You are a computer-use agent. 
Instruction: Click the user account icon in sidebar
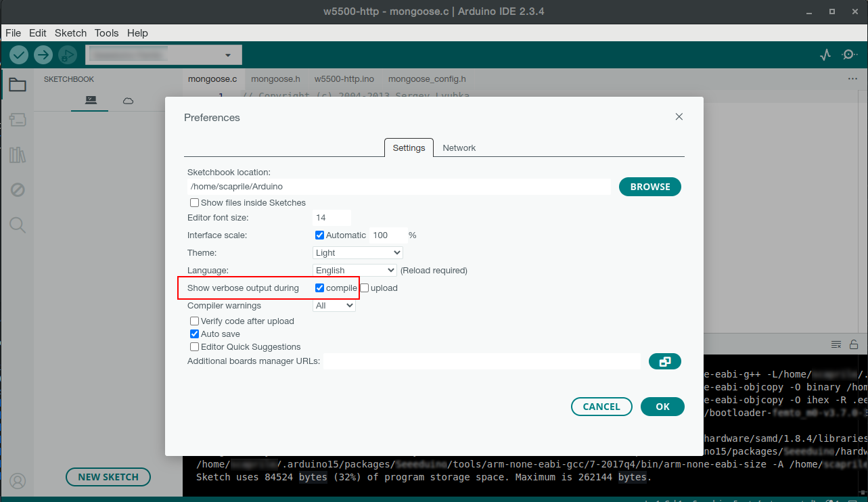(18, 481)
